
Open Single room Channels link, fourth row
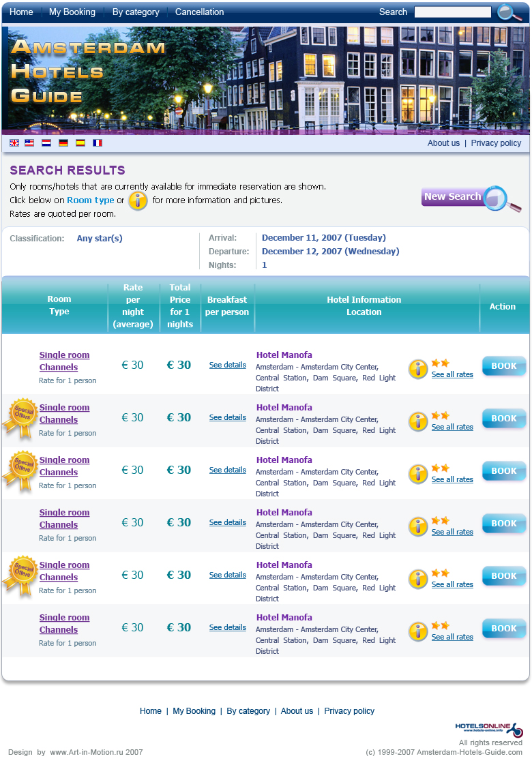coord(64,519)
